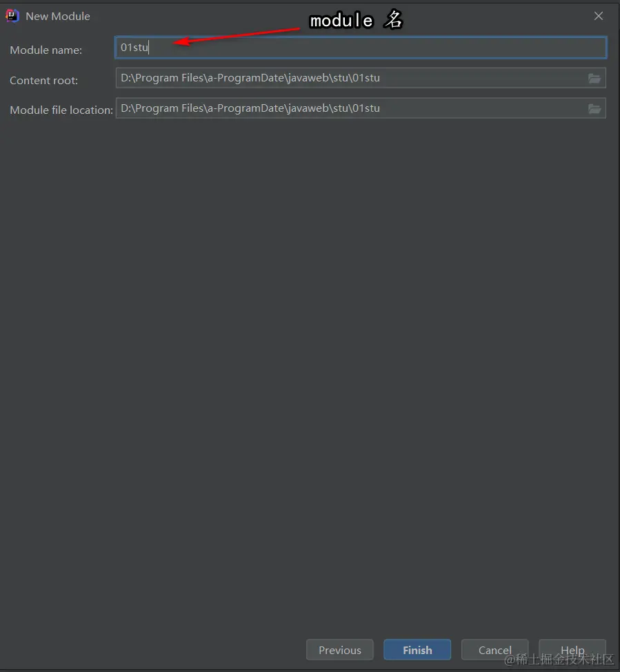This screenshot has height=672, width=620.
Task: Click the "Module name:" label
Action: (46, 50)
